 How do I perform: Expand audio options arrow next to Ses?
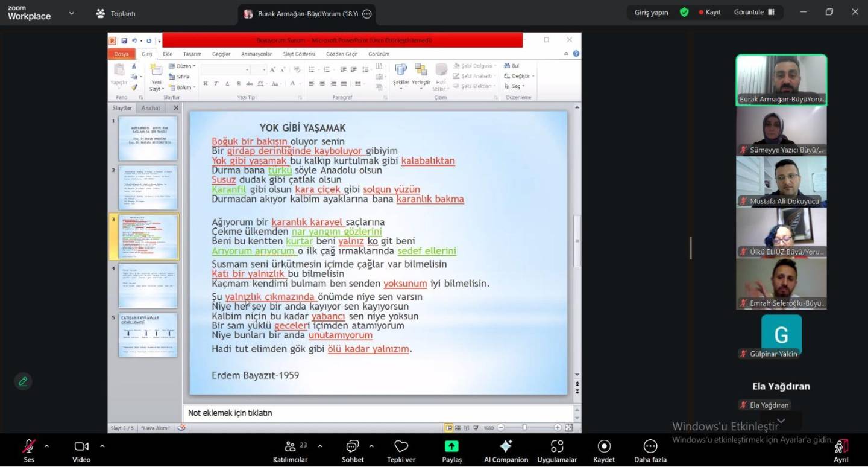click(46, 446)
